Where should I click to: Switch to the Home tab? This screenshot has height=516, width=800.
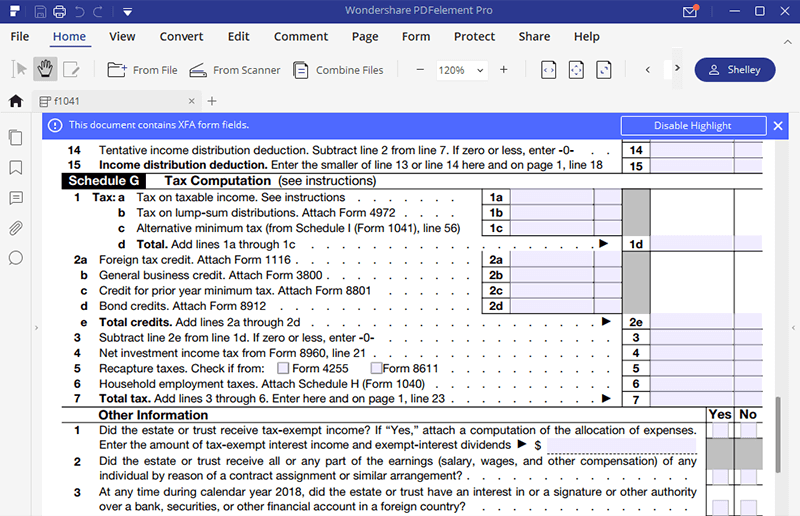pos(69,37)
